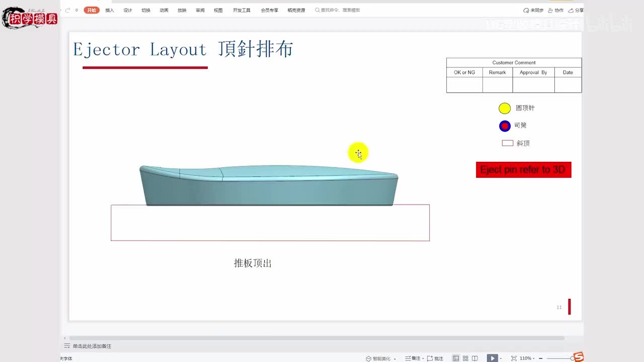This screenshot has height=362, width=644.
Task: Click the command search box
Action: (x=338, y=10)
